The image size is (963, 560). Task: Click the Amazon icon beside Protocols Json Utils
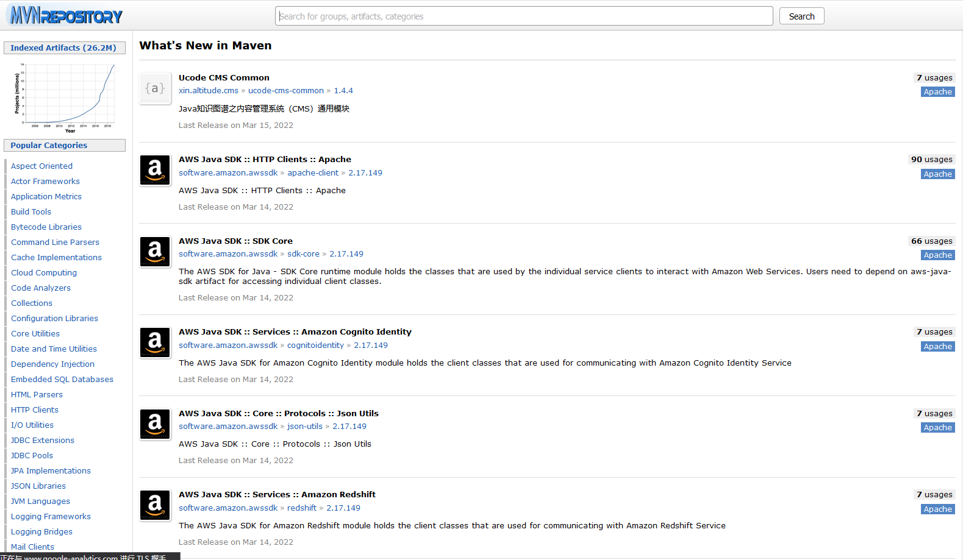(155, 424)
